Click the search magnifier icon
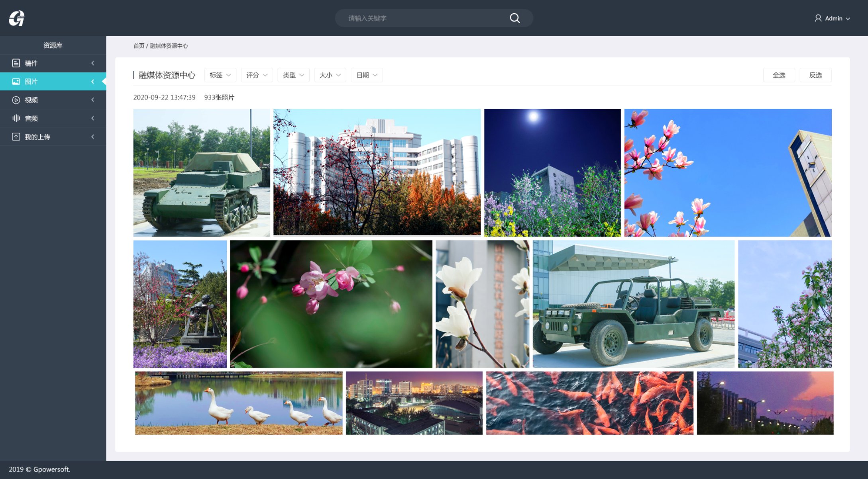868x479 pixels. tap(515, 18)
